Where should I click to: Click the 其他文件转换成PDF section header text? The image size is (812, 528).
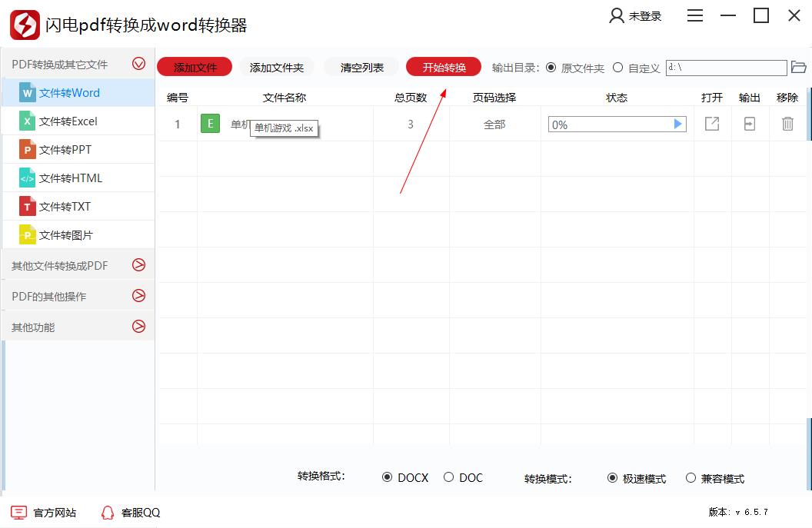pyautogui.click(x=59, y=266)
